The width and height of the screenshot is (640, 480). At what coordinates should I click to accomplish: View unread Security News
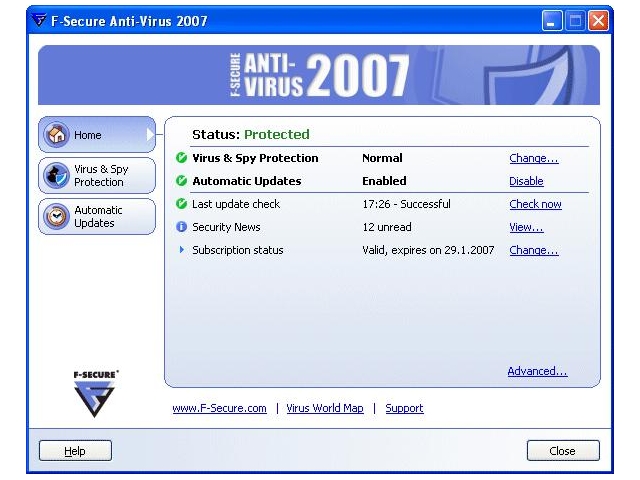[526, 227]
